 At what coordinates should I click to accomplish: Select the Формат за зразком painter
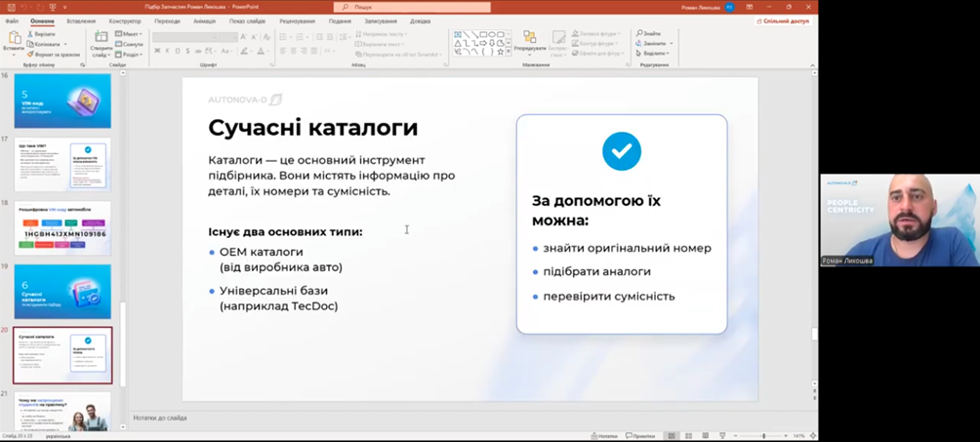coord(30,55)
